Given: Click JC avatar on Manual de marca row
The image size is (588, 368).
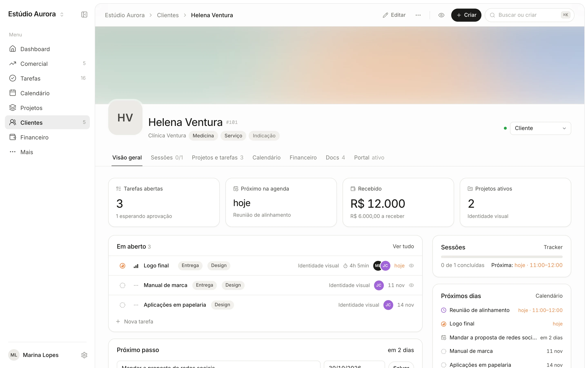Looking at the screenshot, I should point(379,285).
